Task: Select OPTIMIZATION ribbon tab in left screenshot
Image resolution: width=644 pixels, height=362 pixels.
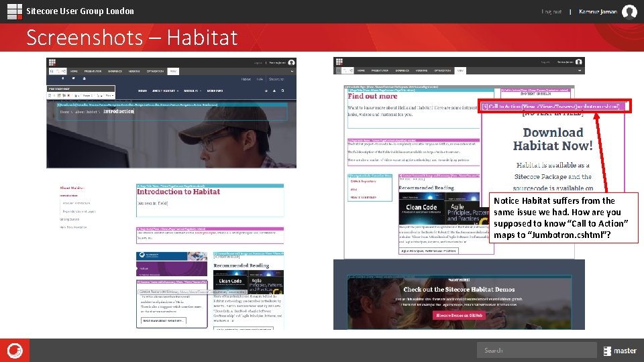Action: tap(155, 71)
